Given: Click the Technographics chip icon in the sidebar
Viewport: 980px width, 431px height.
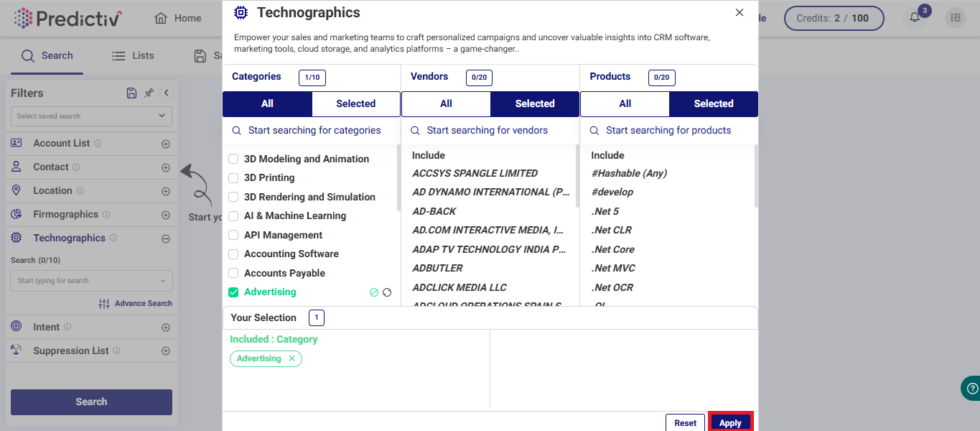Looking at the screenshot, I should tap(17, 238).
